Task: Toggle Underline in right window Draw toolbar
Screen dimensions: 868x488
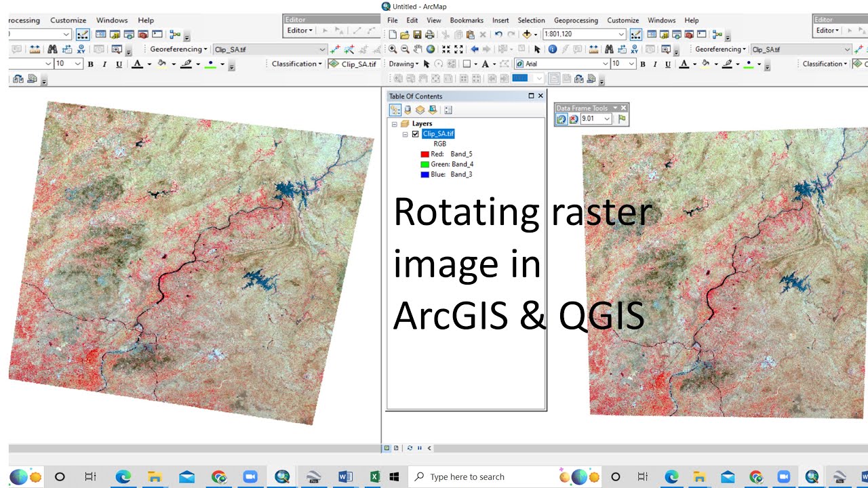Action: click(668, 64)
